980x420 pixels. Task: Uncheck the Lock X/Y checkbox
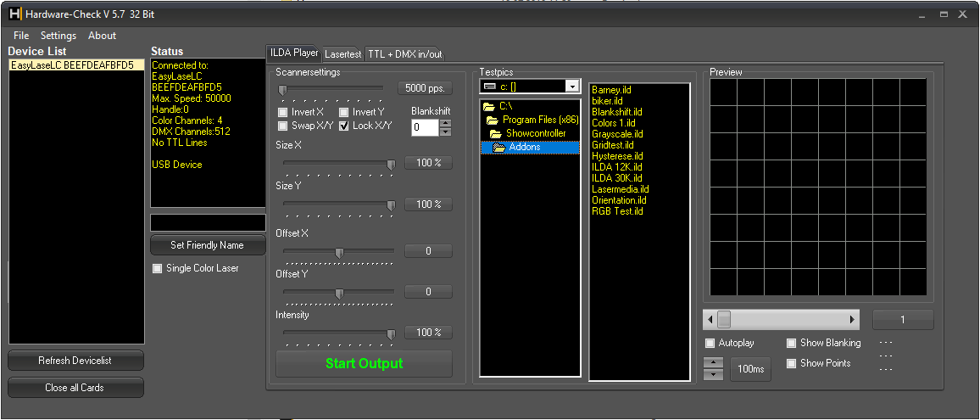pyautogui.click(x=344, y=126)
